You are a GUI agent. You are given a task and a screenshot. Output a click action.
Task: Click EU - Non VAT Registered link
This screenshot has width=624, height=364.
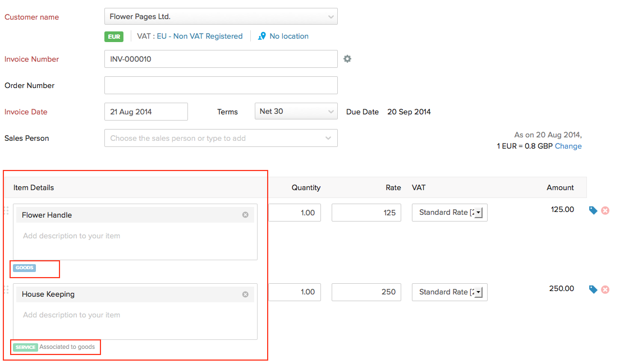[x=199, y=36]
